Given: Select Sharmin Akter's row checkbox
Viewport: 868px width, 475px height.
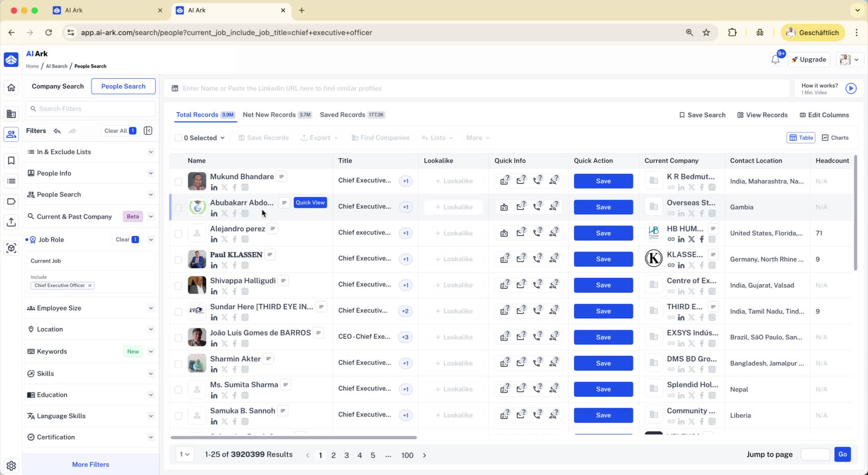Looking at the screenshot, I should coord(178,364).
